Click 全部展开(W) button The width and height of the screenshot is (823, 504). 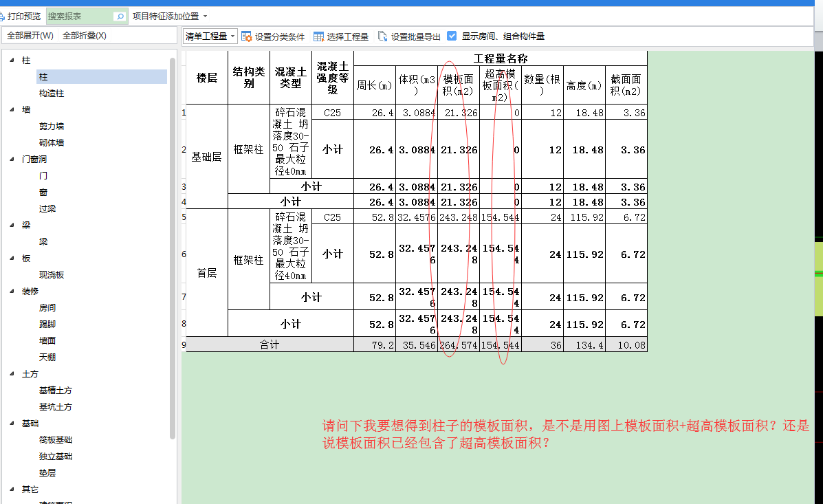[x=30, y=36]
